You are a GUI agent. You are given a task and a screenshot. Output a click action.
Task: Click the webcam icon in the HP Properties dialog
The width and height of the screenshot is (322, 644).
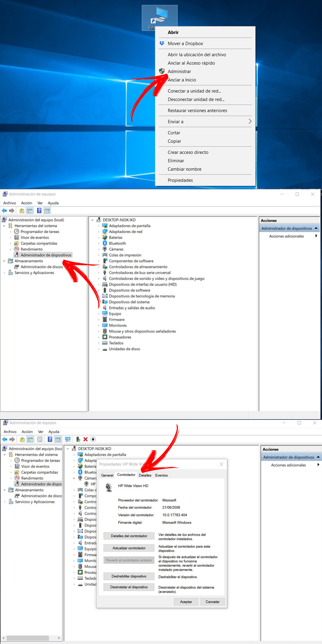(x=109, y=487)
